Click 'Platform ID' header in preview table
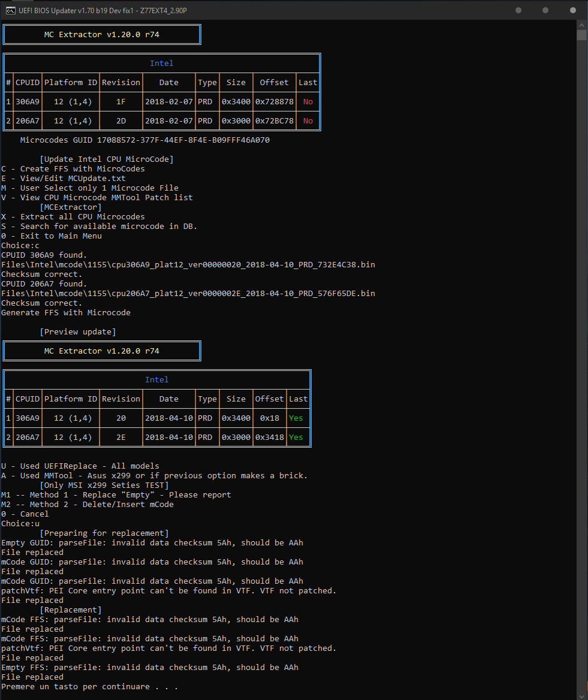588x700 pixels. pyautogui.click(x=71, y=399)
